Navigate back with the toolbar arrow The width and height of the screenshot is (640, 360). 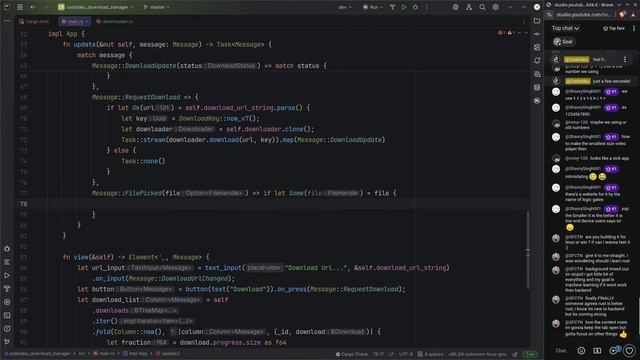click(x=33, y=7)
